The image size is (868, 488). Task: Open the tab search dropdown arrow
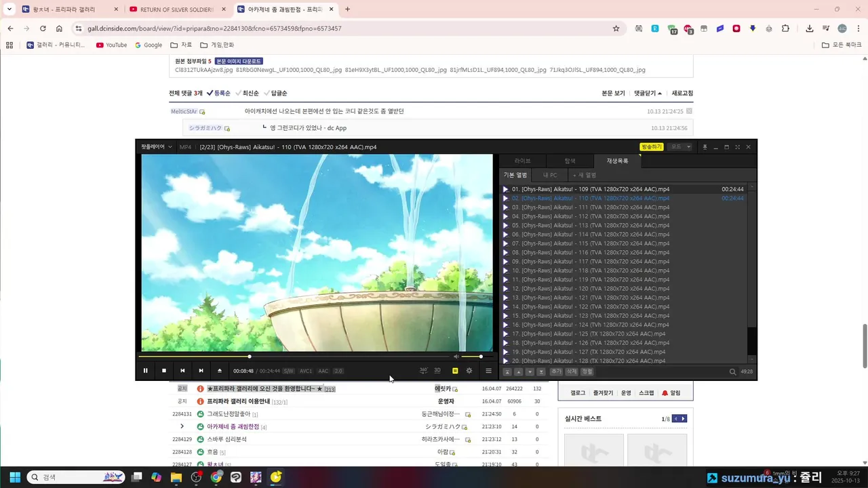(x=9, y=9)
